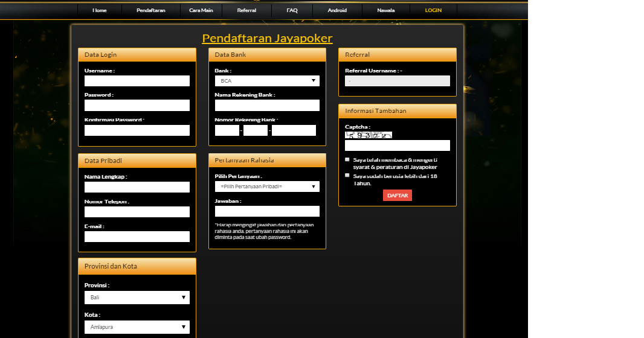Open the Bank dropdown showing BCA
Viewport: 644px width, 338px height.
tap(267, 81)
